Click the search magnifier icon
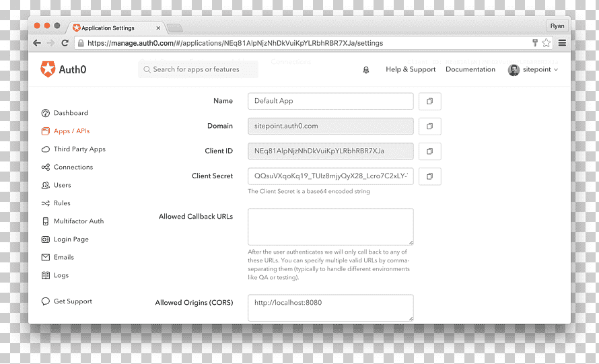 pos(147,69)
